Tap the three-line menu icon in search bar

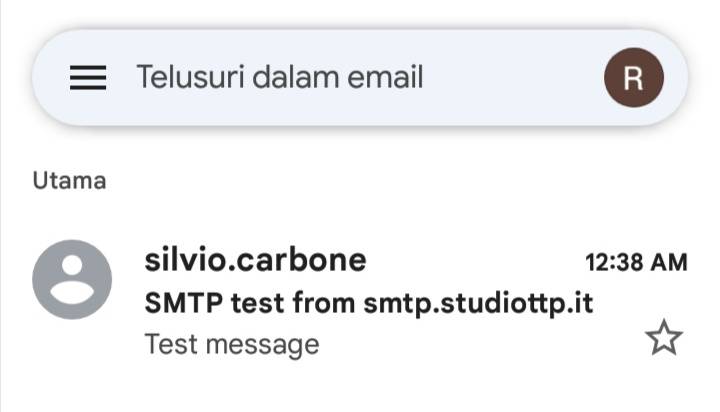coord(88,77)
